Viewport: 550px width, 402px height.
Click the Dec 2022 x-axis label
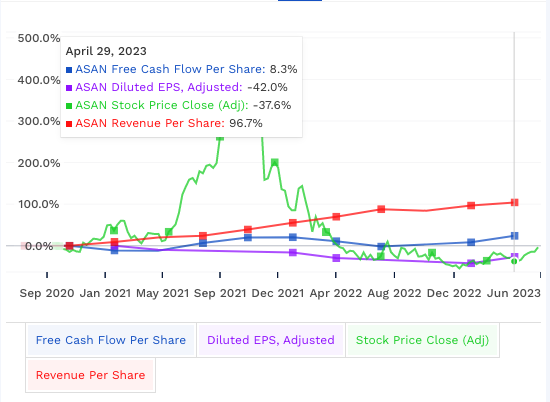(454, 293)
